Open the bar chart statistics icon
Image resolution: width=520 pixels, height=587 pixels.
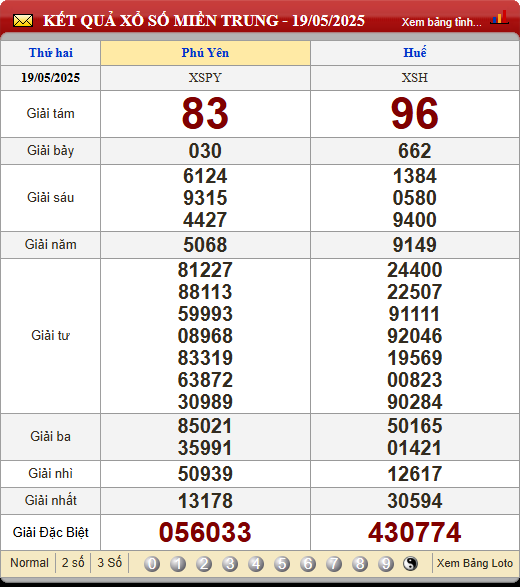click(x=499, y=18)
